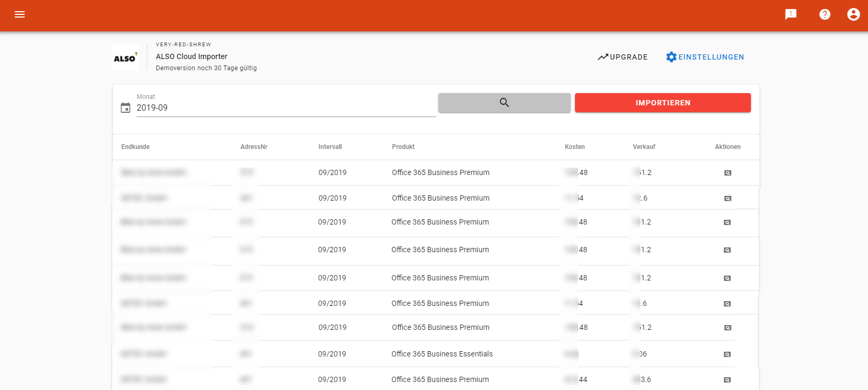The width and height of the screenshot is (868, 390).
Task: Sort by the AdressNr column header
Action: [x=254, y=147]
